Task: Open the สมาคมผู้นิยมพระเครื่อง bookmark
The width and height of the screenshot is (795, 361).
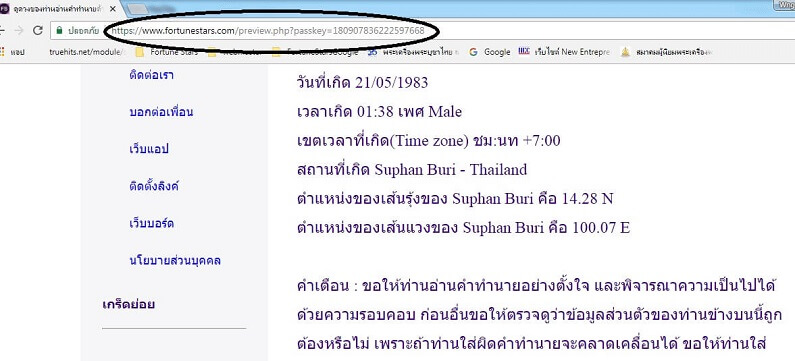Action: pyautogui.click(x=666, y=52)
